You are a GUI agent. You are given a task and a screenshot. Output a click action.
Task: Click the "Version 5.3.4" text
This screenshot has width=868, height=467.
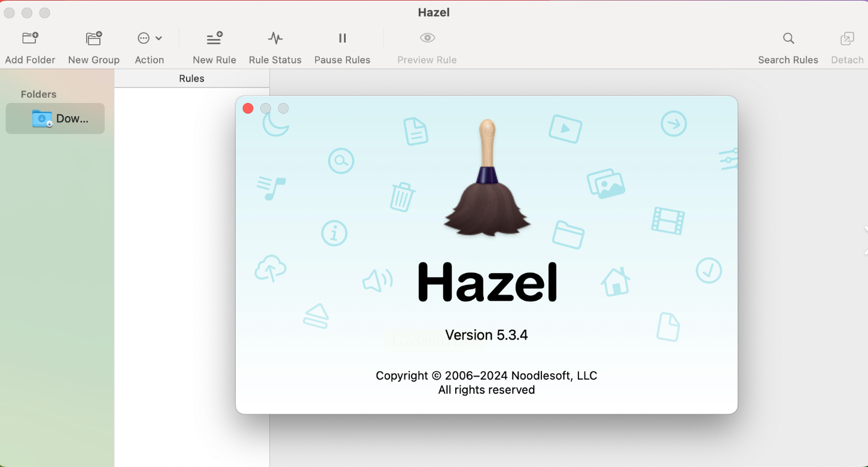click(486, 335)
